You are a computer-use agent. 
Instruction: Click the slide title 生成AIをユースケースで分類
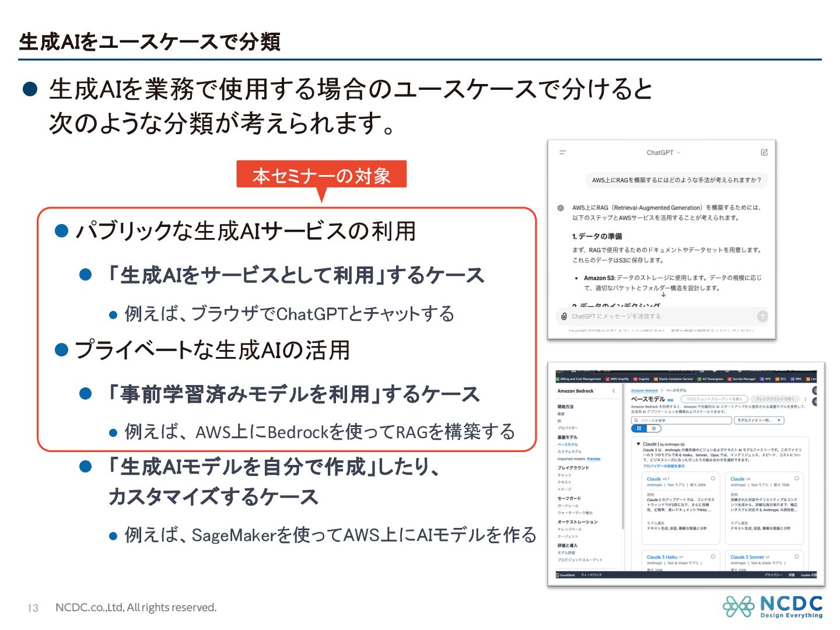click(149, 41)
